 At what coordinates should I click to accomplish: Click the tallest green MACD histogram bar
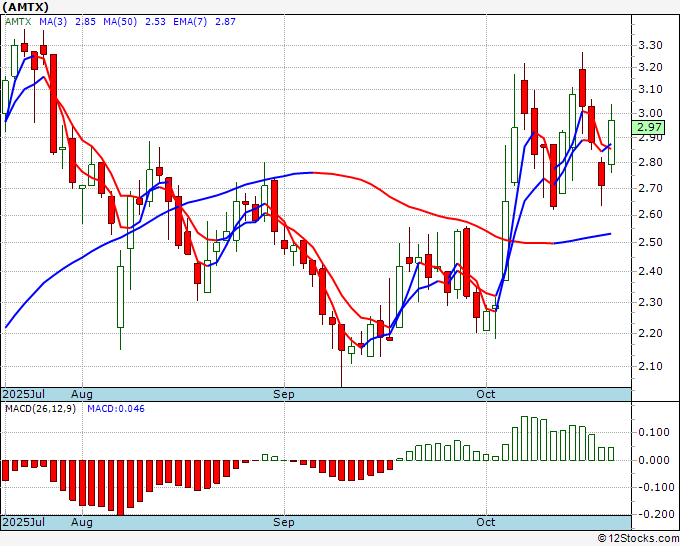click(x=525, y=438)
